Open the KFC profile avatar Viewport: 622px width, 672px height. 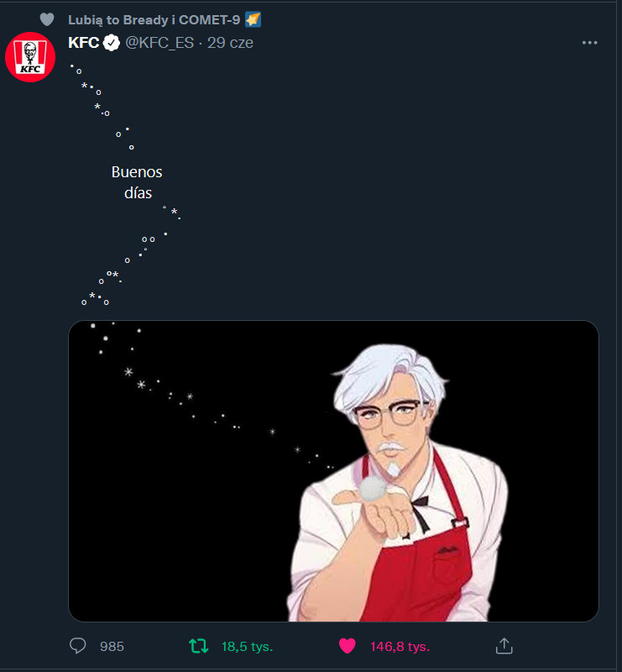point(30,57)
